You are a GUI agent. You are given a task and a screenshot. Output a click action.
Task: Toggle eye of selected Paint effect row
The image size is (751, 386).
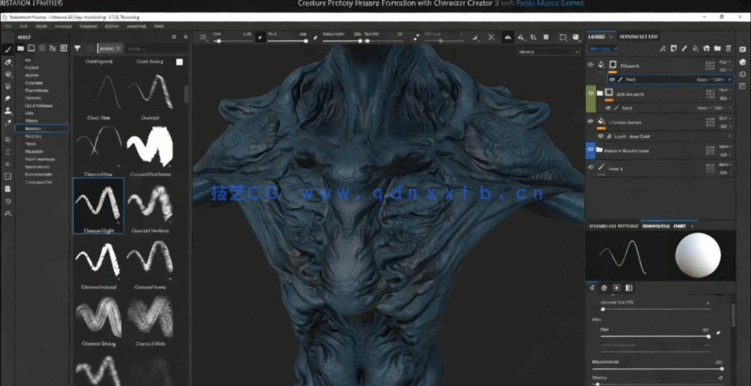point(612,79)
